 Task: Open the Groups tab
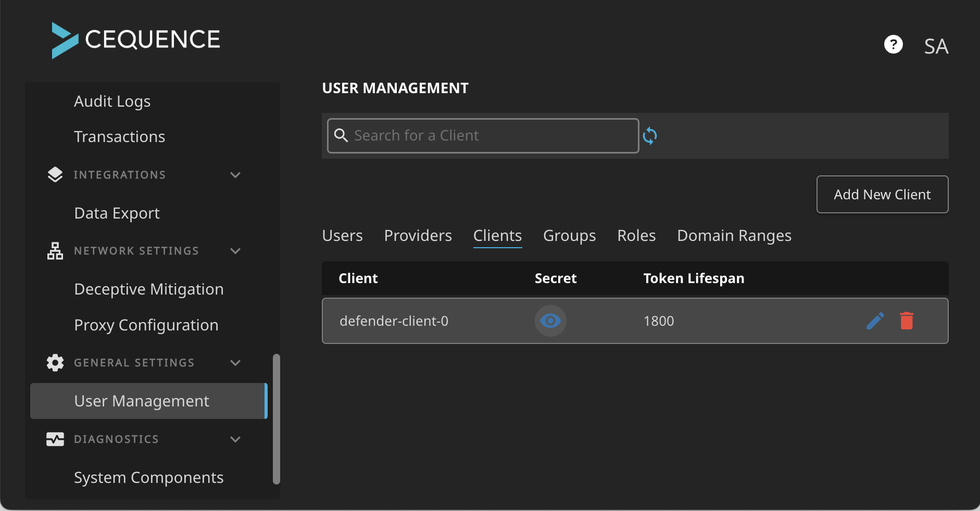[569, 236]
